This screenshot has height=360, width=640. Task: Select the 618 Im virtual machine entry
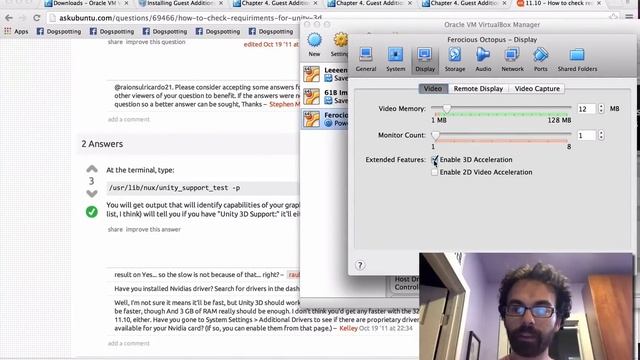click(x=325, y=97)
